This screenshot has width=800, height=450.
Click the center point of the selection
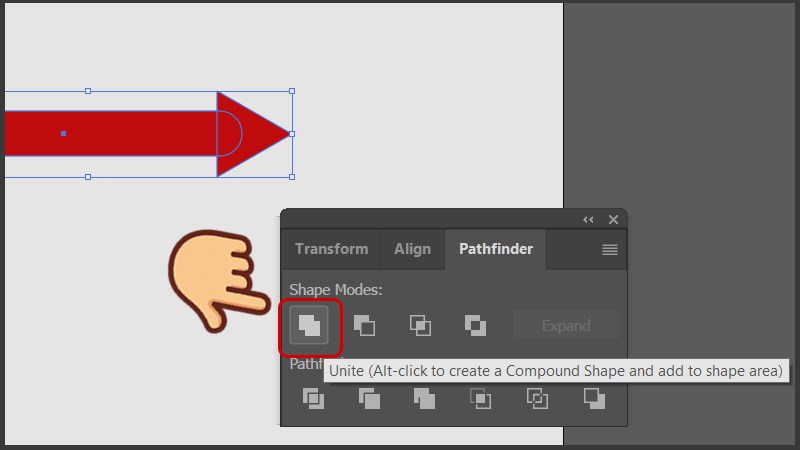pos(63,134)
